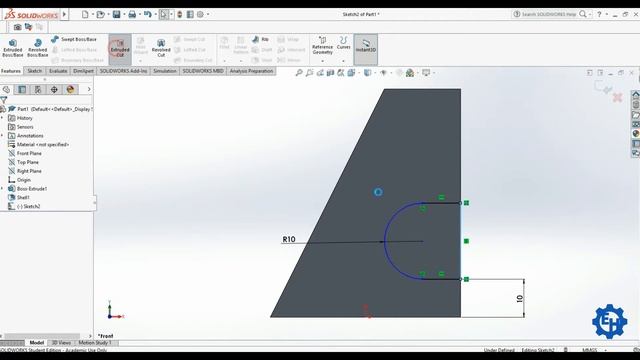Open Display Style options
This screenshot has width=640, height=360.
(x=367, y=73)
